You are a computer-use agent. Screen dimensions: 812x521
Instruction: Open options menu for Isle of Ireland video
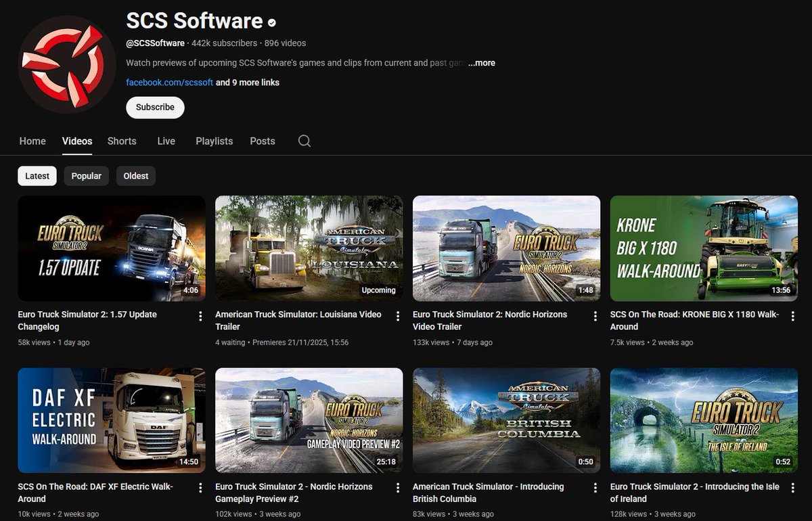793,488
